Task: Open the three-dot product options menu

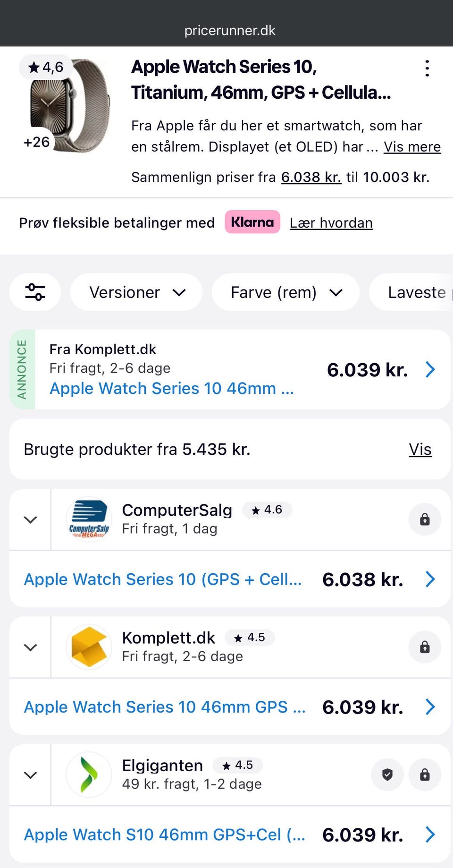Action: 427,68
